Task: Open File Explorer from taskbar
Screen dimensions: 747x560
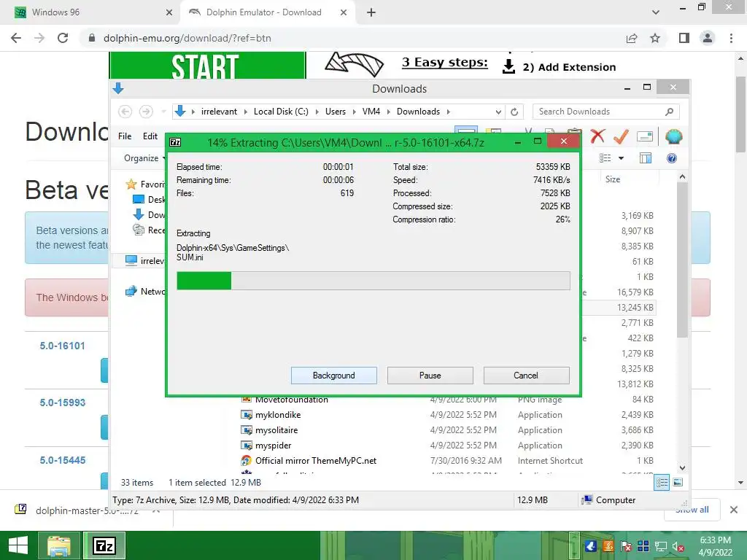Action: 59,545
